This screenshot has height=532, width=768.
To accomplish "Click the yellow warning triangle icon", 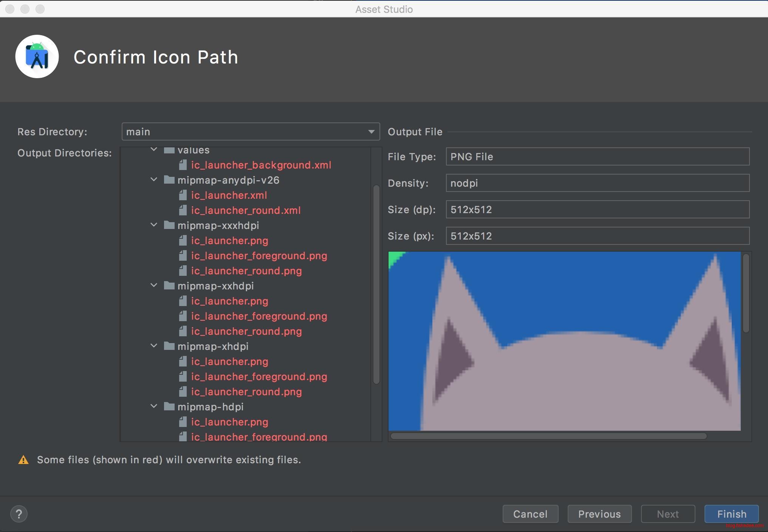I will [x=23, y=460].
